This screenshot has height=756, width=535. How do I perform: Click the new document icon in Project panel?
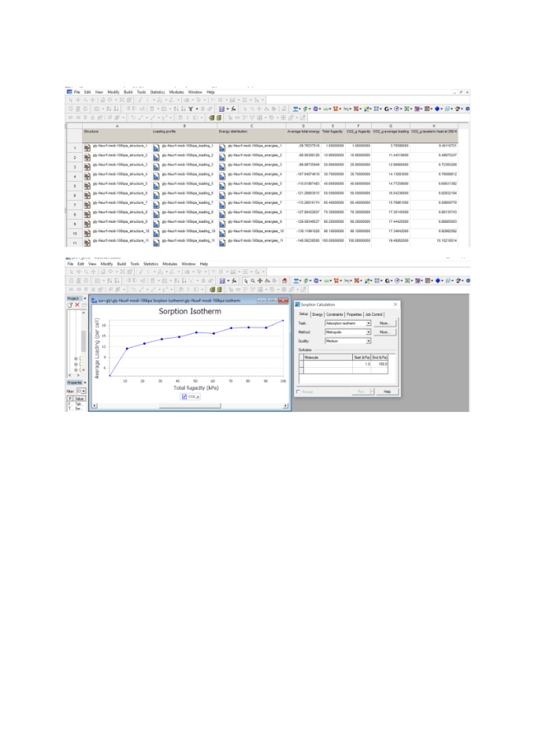pyautogui.click(x=70, y=306)
